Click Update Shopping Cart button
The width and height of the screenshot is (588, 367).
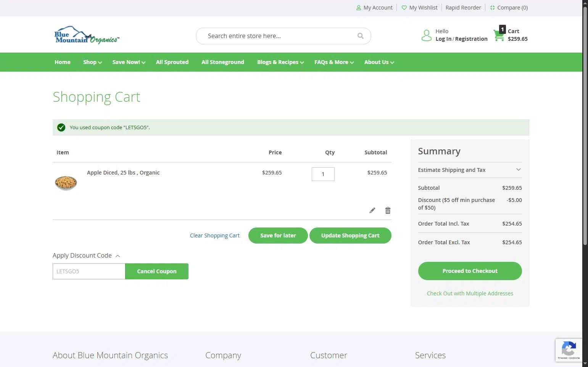point(350,236)
